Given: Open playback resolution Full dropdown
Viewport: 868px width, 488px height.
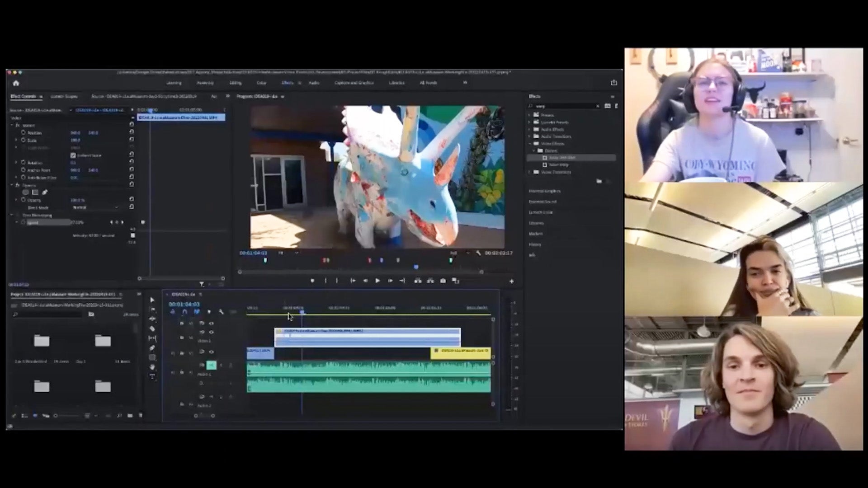Looking at the screenshot, I should click(x=459, y=253).
